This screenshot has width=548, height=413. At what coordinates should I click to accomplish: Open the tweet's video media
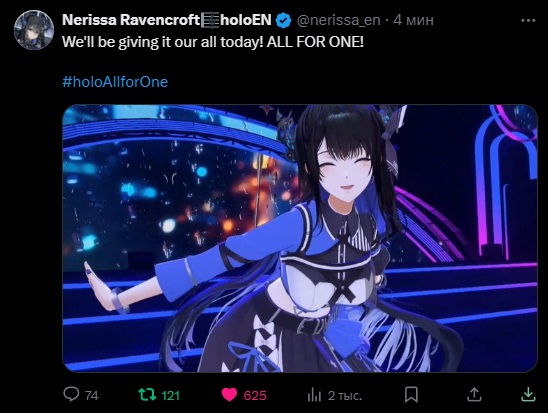300,238
